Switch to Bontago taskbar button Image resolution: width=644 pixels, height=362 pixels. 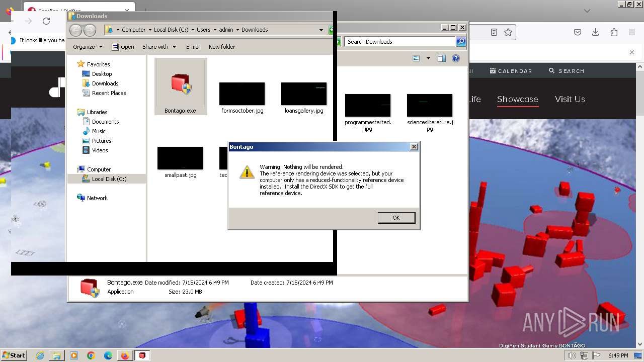(142, 355)
